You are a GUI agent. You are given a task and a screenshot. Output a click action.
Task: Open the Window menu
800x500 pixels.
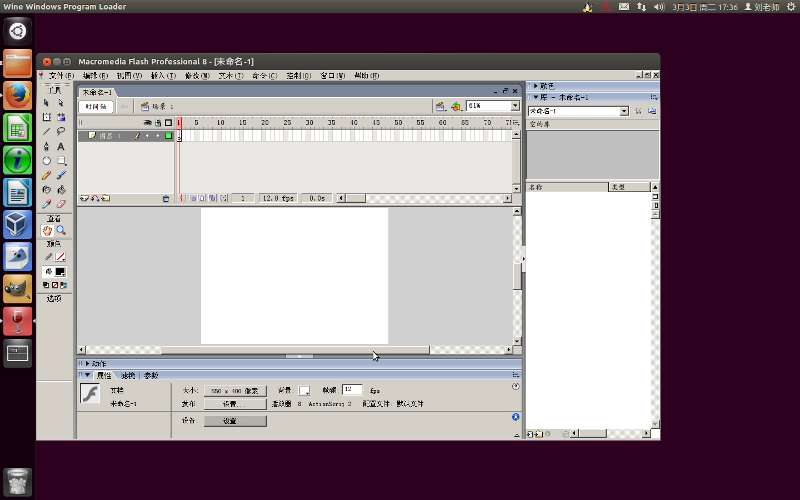tap(333, 76)
